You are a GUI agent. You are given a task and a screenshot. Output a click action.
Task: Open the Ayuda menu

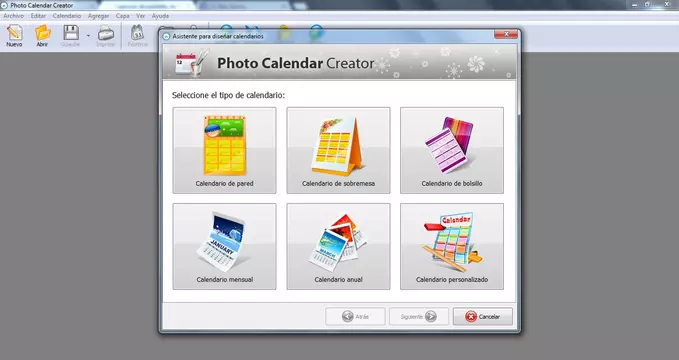160,16
